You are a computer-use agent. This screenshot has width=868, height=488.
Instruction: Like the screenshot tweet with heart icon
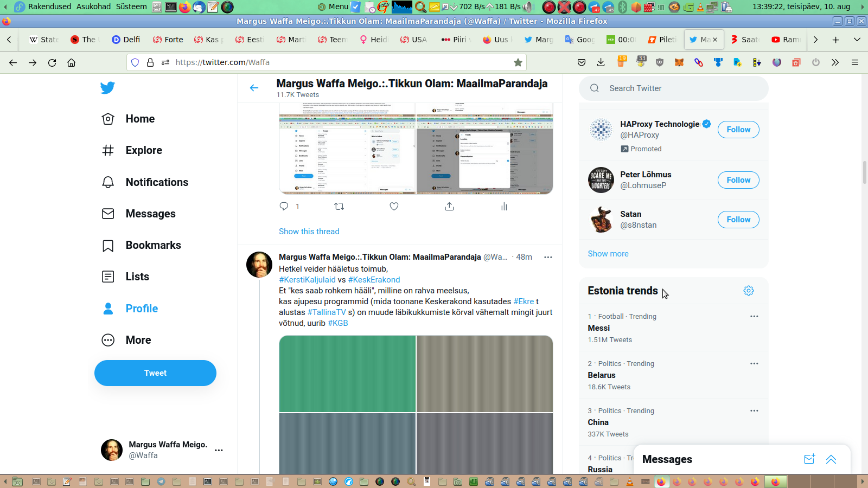(394, 206)
